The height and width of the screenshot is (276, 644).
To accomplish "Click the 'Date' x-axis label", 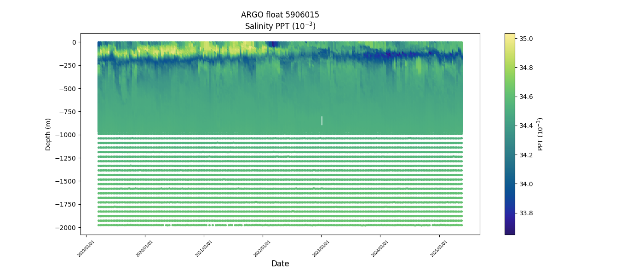I will pos(280,264).
